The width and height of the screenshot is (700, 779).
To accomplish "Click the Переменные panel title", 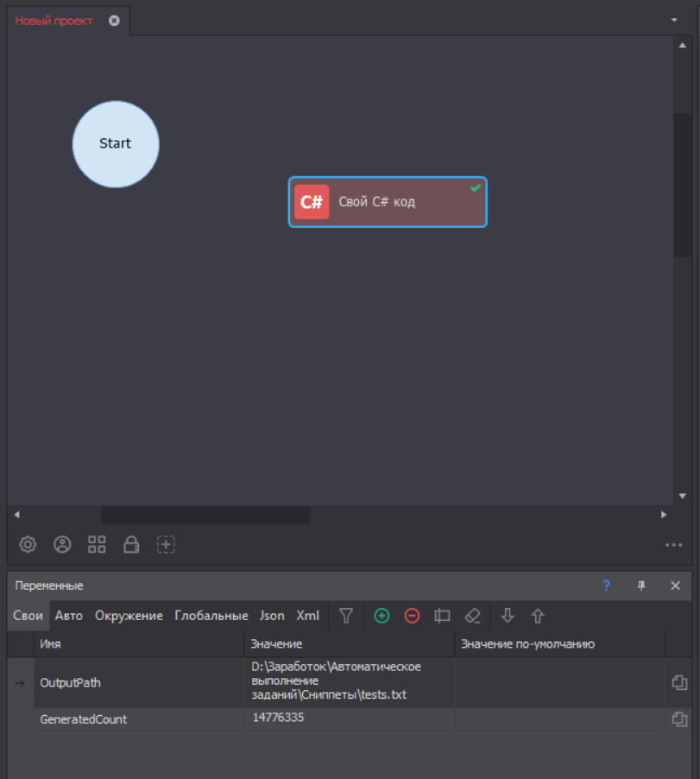I will (x=49, y=586).
